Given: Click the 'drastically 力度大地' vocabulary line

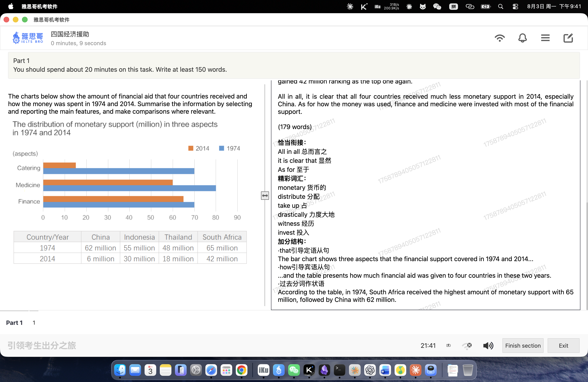Looking at the screenshot, I should tap(306, 214).
